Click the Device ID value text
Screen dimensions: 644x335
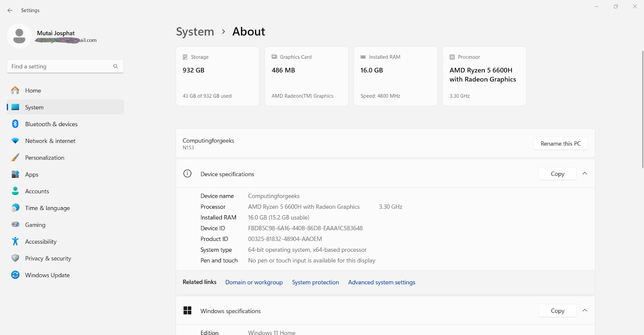[305, 228]
